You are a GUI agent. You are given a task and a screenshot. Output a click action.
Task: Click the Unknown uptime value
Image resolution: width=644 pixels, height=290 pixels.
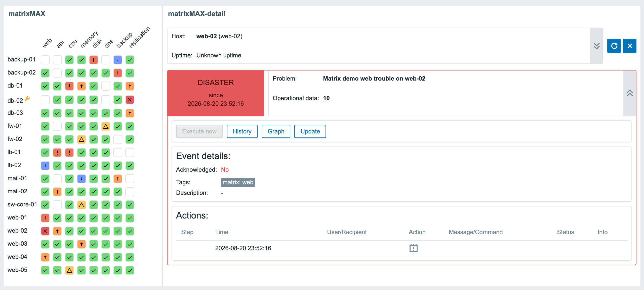[219, 55]
